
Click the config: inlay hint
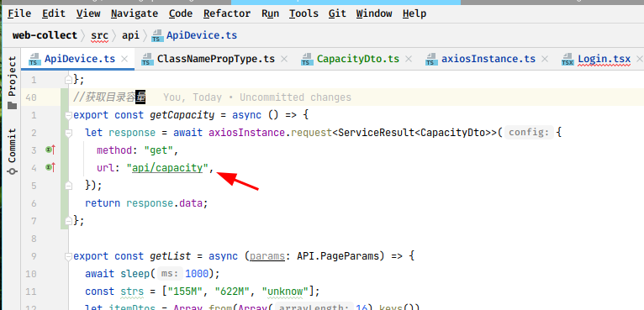529,133
